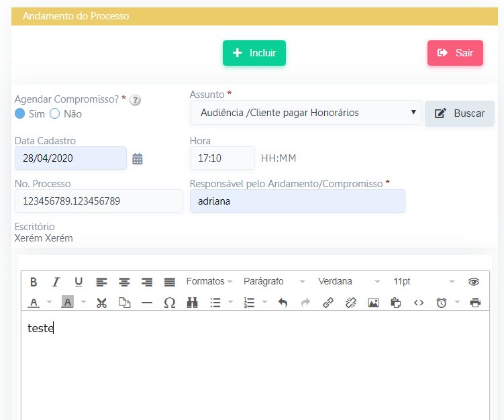Select the Não radio option

pos(55,114)
